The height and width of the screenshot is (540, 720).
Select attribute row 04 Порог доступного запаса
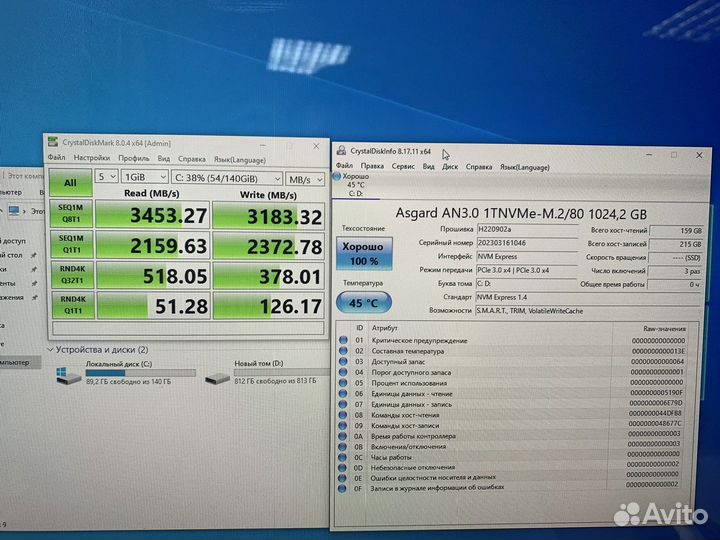(513, 372)
